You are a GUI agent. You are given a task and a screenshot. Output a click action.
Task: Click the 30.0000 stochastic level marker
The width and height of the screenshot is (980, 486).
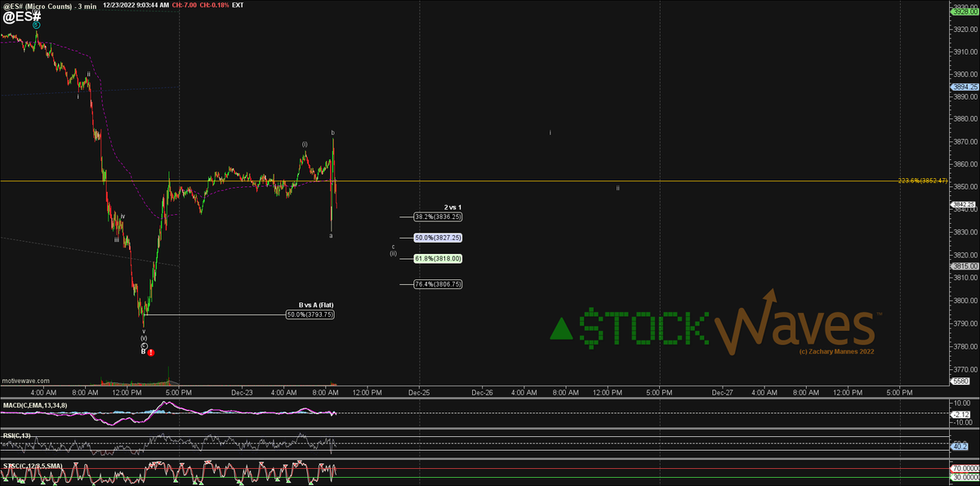pyautogui.click(x=963, y=478)
